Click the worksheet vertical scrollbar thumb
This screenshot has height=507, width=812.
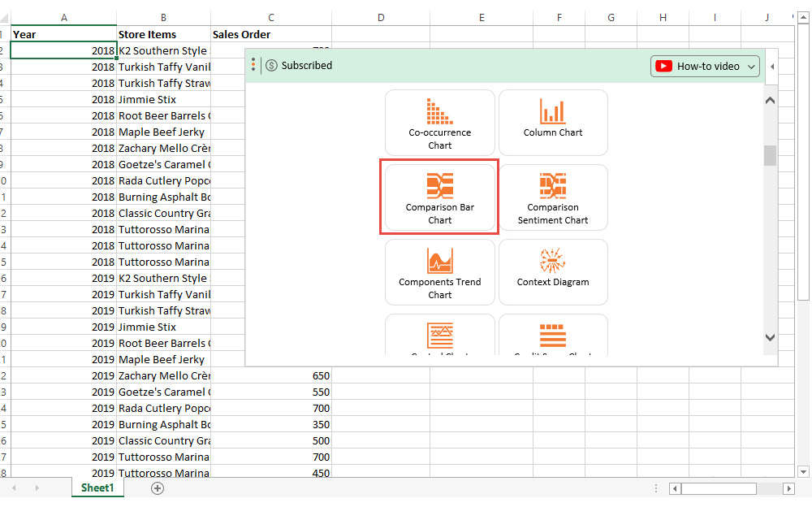803,162
